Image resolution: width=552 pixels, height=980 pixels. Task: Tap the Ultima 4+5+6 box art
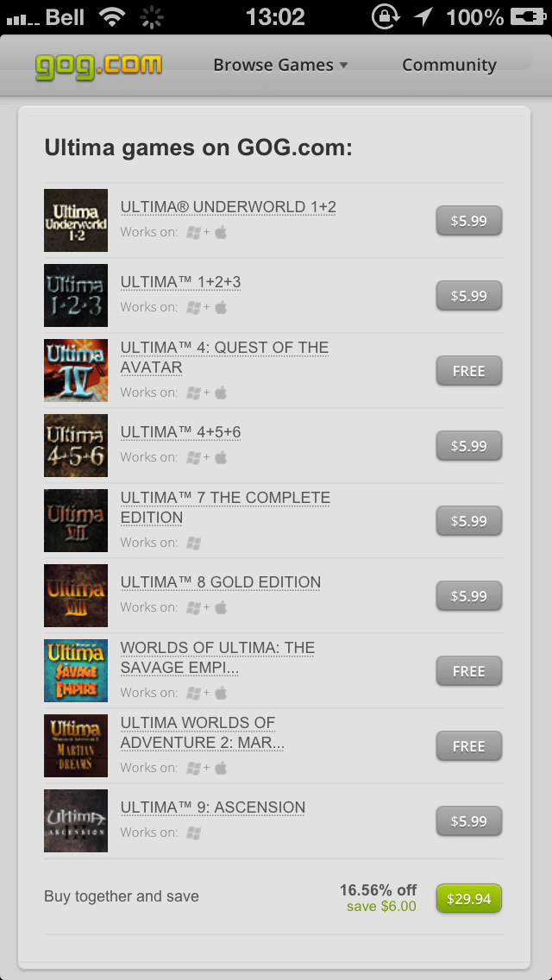tap(76, 446)
